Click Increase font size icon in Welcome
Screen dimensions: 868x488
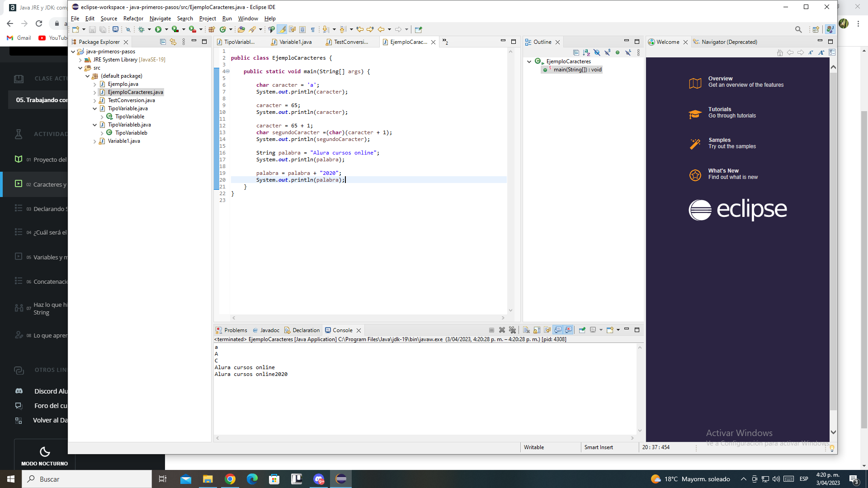tap(821, 52)
